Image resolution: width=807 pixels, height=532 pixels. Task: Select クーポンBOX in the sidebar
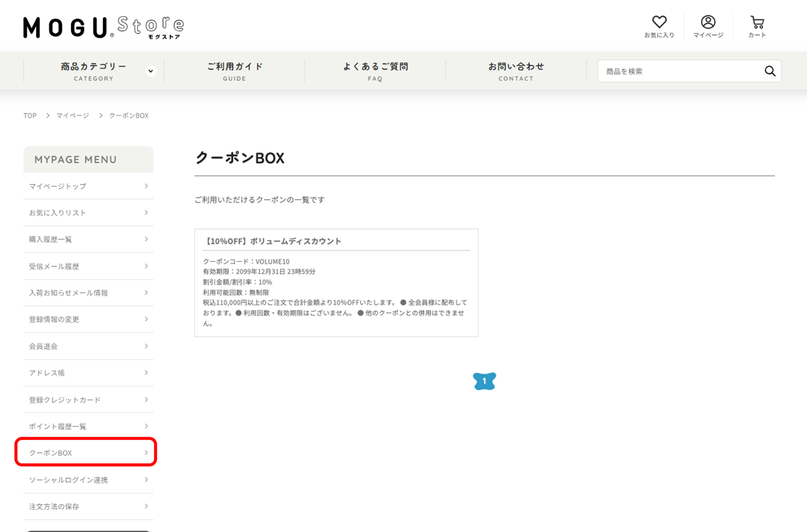tap(86, 453)
